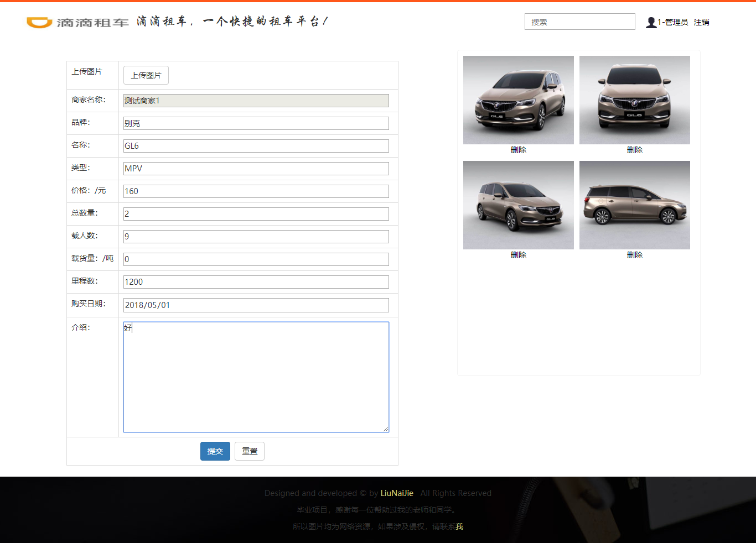Select the 商家名称 field showing 测试商家1
756x543 pixels.
[x=256, y=101]
